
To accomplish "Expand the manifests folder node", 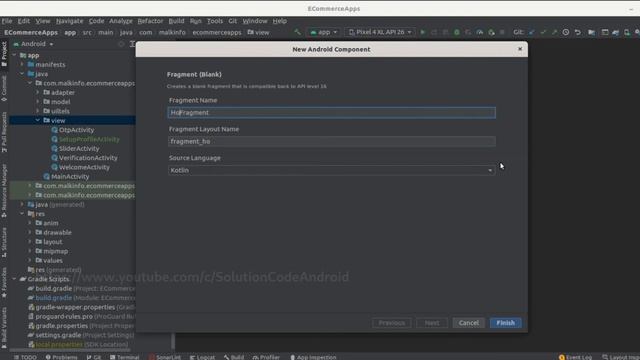I will coord(22,64).
